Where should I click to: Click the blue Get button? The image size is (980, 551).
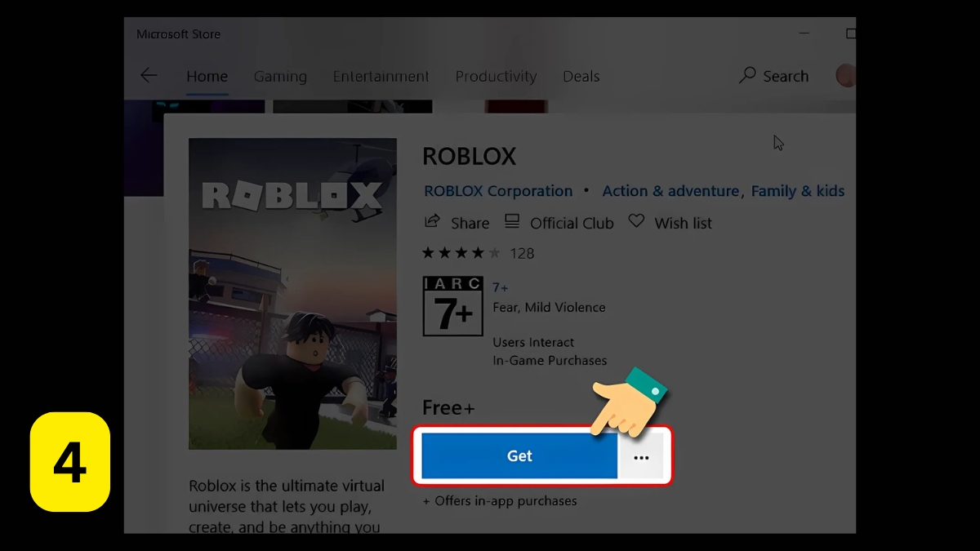click(519, 456)
